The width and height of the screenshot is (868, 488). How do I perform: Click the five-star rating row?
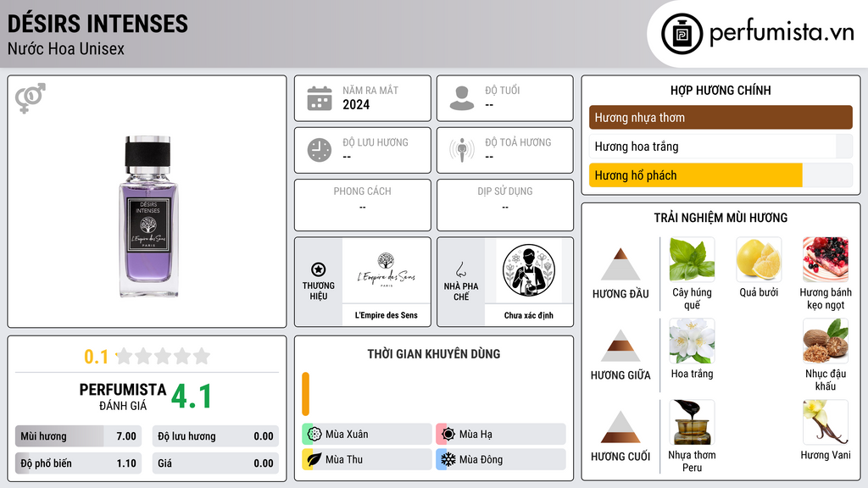click(163, 357)
